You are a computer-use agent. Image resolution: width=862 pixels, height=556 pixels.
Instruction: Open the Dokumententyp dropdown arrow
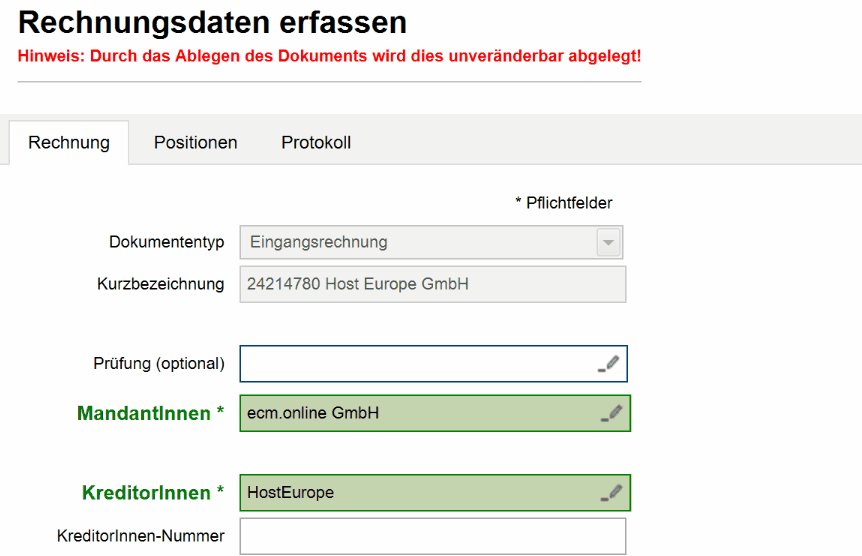pos(608,242)
